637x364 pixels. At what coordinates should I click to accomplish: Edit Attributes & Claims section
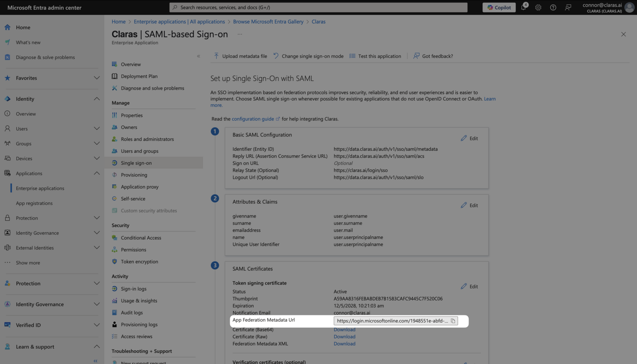pos(469,205)
